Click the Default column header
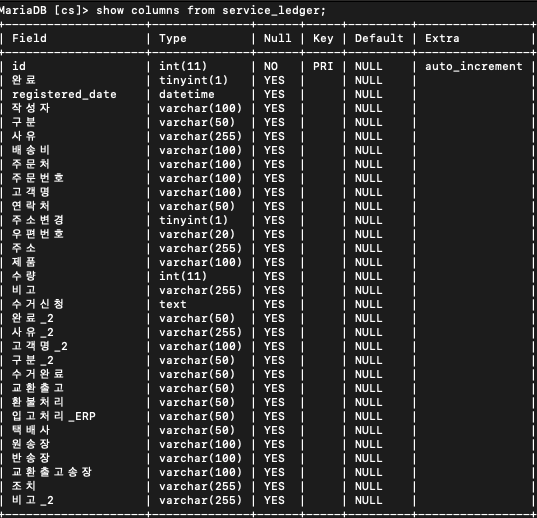The height and width of the screenshot is (518, 537). [379, 38]
